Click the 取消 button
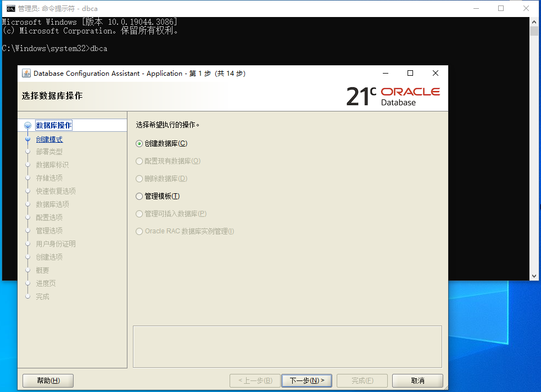Screen dimensions: 541x392 [417, 380]
